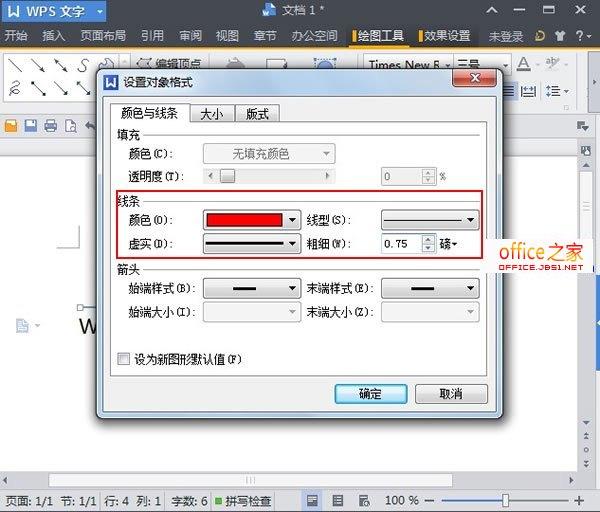Click the horizontal scrollbar track
600x512 pixels.
(250, 480)
